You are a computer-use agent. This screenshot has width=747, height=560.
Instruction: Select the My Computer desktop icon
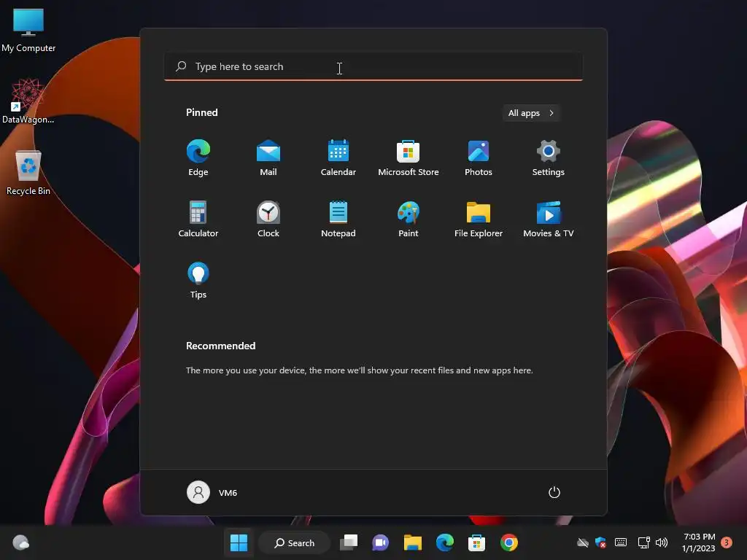click(28, 31)
